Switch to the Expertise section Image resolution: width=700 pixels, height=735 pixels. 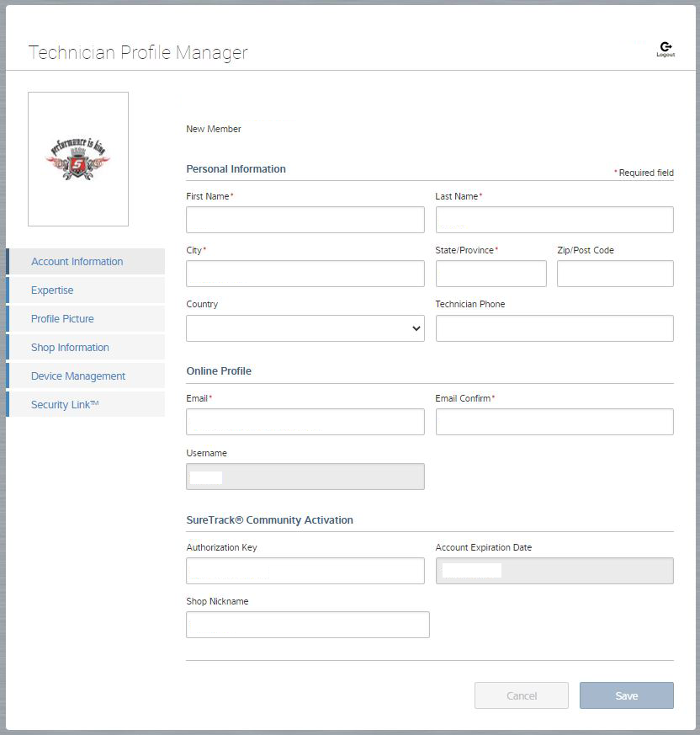pos(52,290)
